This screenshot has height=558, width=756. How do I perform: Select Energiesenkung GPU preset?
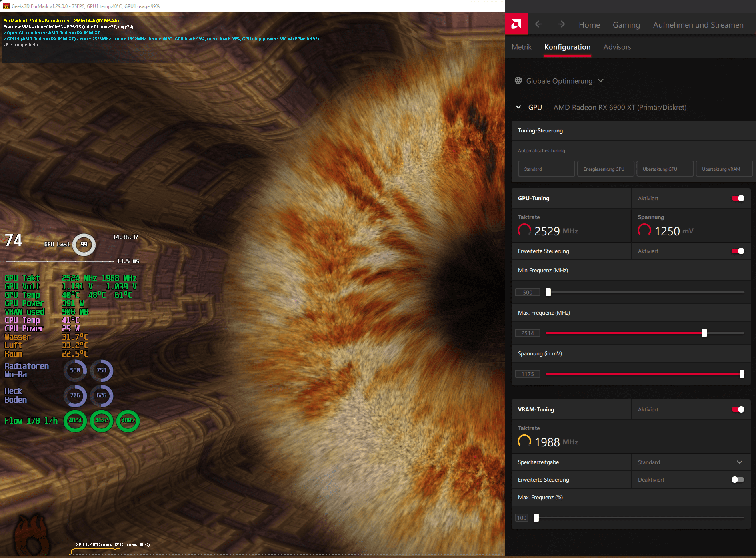coord(606,169)
